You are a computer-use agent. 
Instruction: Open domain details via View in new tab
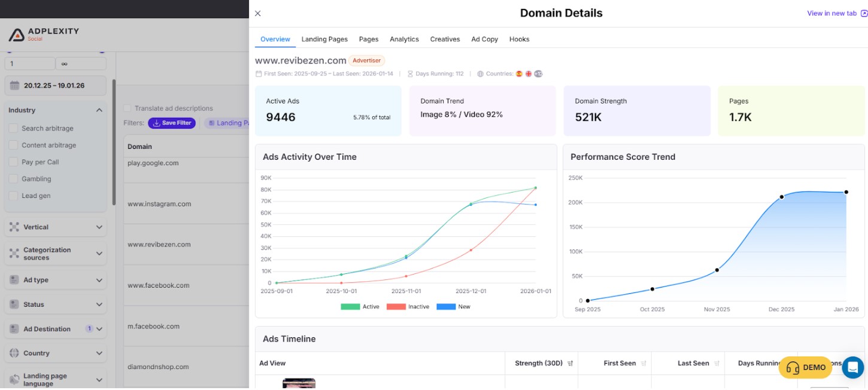click(833, 13)
